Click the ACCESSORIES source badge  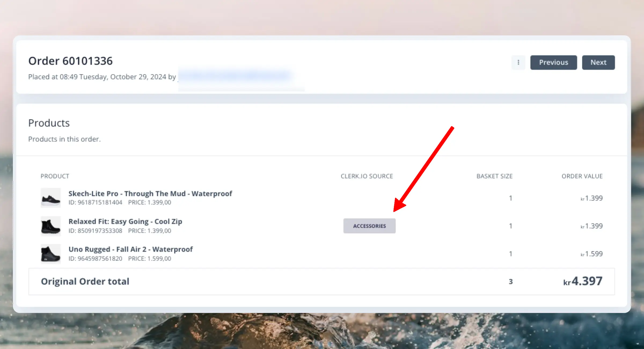[x=369, y=226]
